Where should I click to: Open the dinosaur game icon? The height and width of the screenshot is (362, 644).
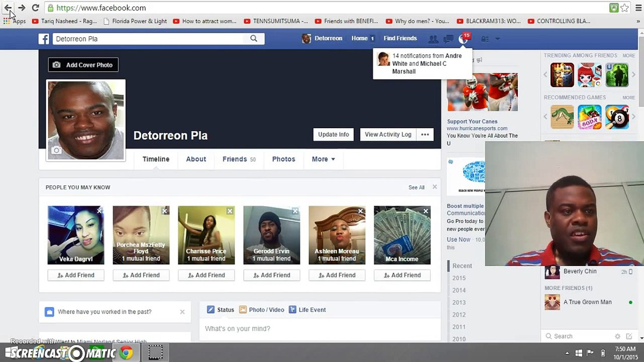coord(562,117)
